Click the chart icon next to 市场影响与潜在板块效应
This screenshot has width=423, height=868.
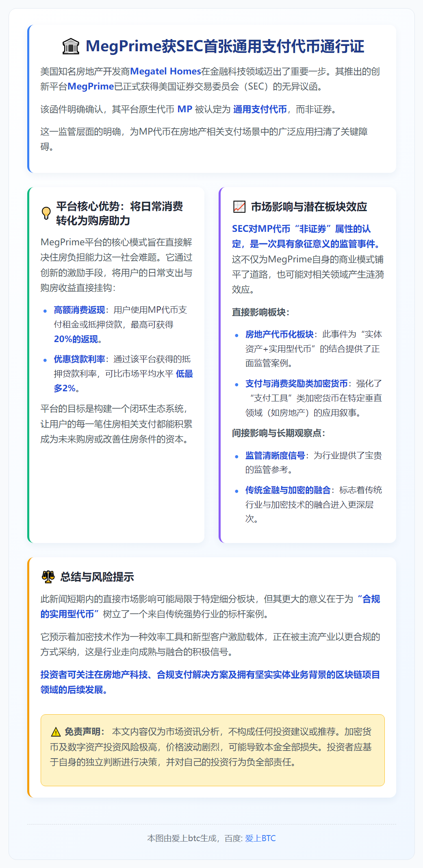click(239, 207)
